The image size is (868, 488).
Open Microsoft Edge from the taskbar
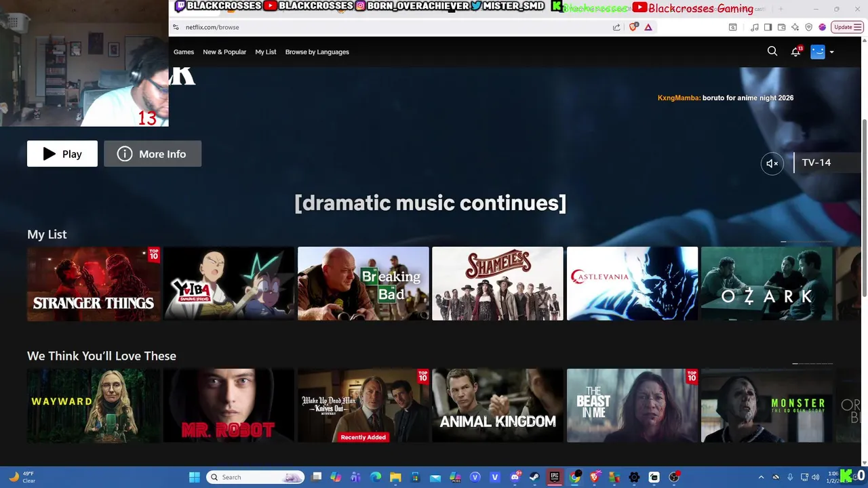[376, 477]
